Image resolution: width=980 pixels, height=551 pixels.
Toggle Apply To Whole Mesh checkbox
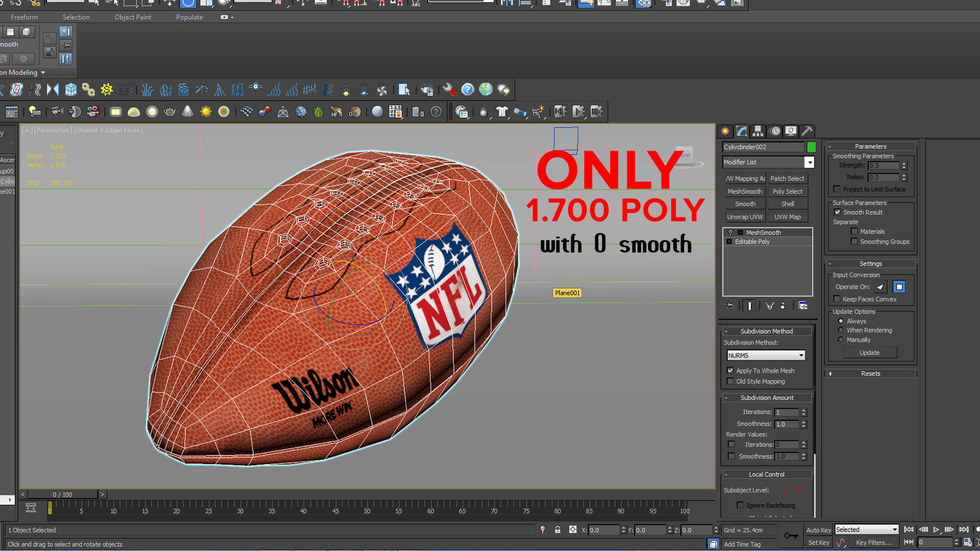click(x=730, y=370)
